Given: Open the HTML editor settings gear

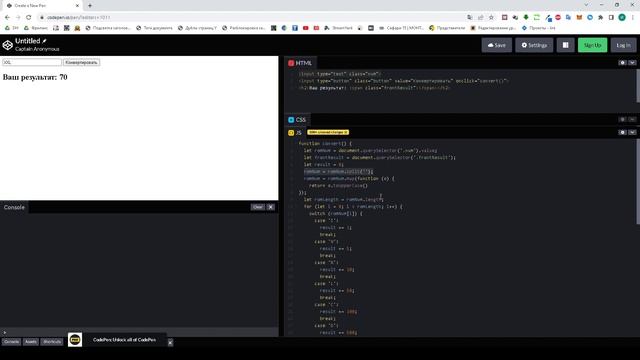Looking at the screenshot, I should pos(622,63).
